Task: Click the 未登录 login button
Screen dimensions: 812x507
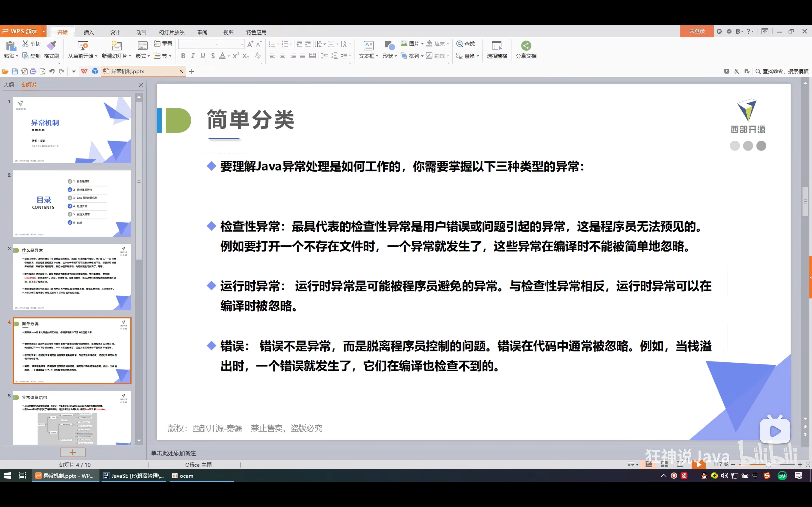Action: (697, 31)
